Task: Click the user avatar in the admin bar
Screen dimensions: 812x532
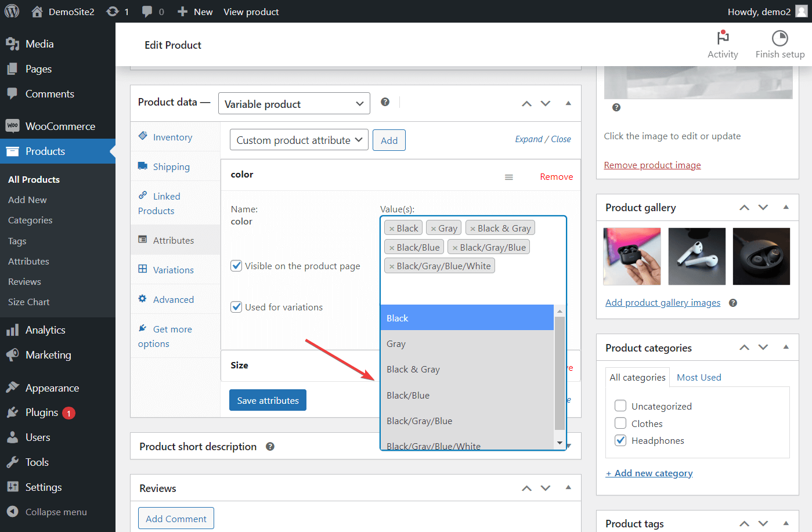Action: coord(802,12)
